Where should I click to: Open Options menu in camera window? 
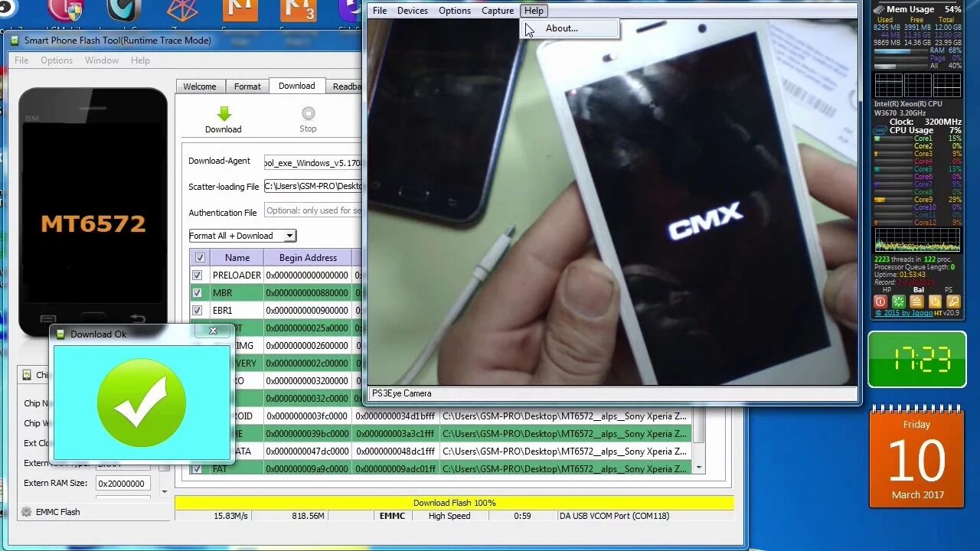tap(455, 11)
